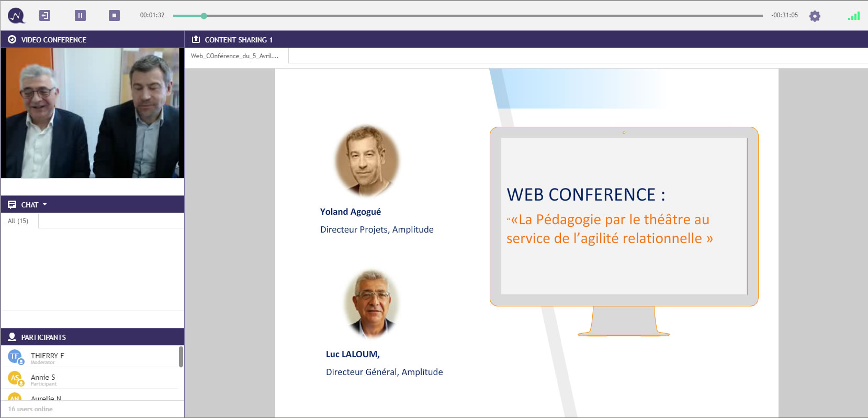Click the Directeur Général, Amplitude text
The image size is (868, 418).
[384, 372]
